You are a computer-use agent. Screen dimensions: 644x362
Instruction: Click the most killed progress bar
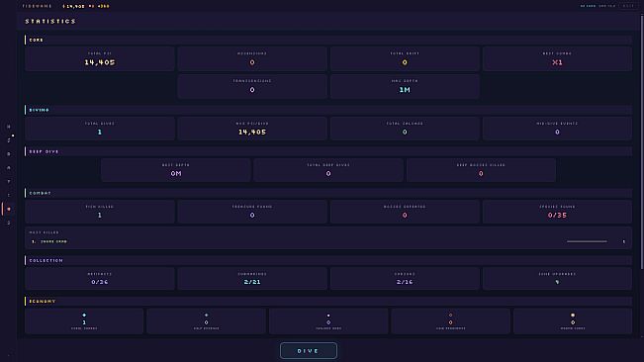[x=587, y=241]
